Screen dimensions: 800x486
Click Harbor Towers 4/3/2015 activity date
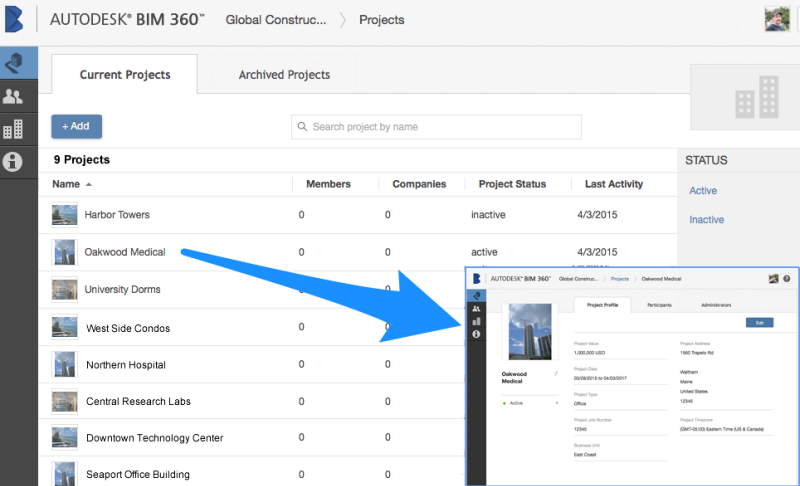point(597,215)
